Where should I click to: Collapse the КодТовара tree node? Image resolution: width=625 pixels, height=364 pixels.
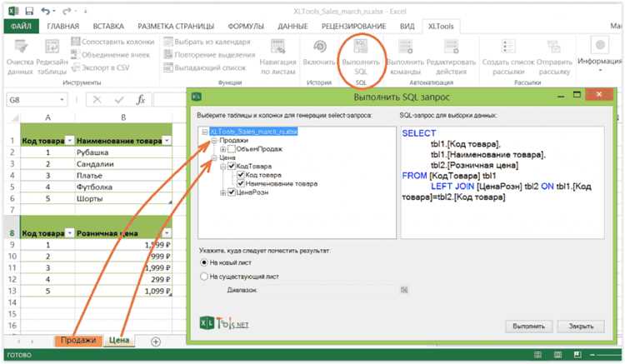223,166
